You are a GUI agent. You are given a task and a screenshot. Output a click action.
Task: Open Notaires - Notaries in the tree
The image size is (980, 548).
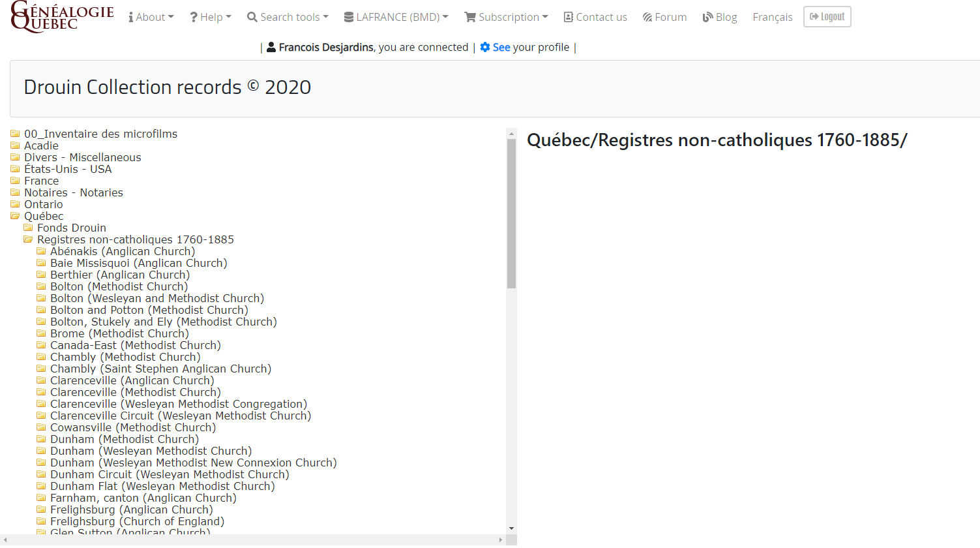[x=73, y=192]
